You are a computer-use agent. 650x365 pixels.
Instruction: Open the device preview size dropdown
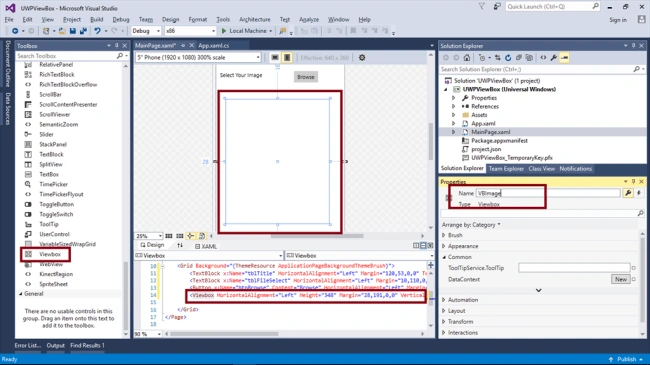click(x=199, y=58)
